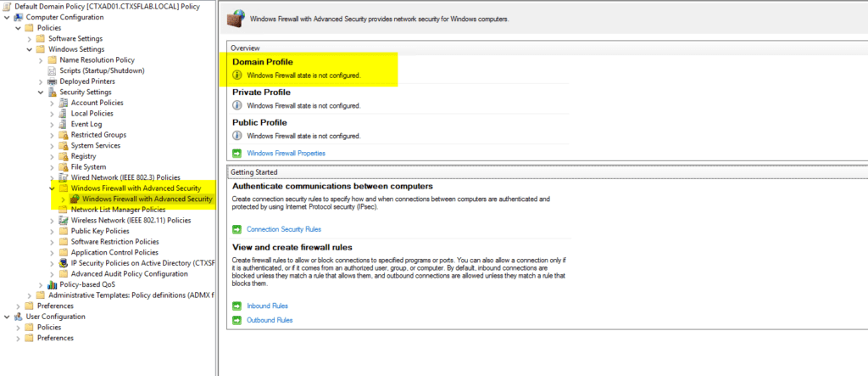The width and height of the screenshot is (868, 376).
Task: Click the Restricted Groups icon
Action: (63, 135)
